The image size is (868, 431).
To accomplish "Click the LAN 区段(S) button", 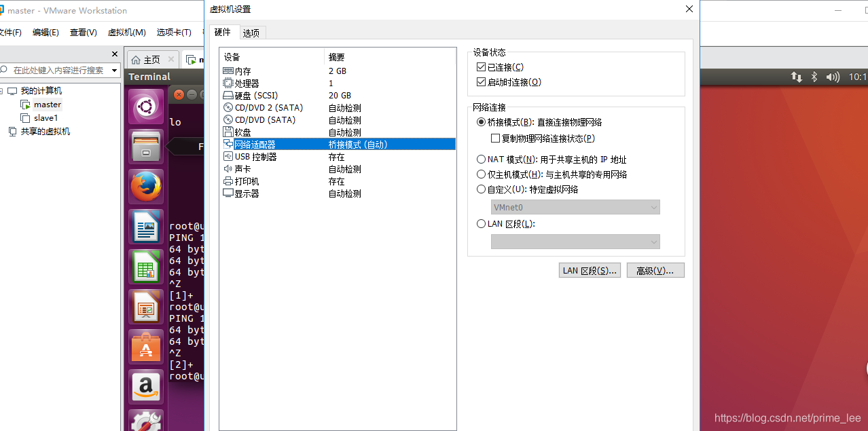I will click(x=590, y=270).
